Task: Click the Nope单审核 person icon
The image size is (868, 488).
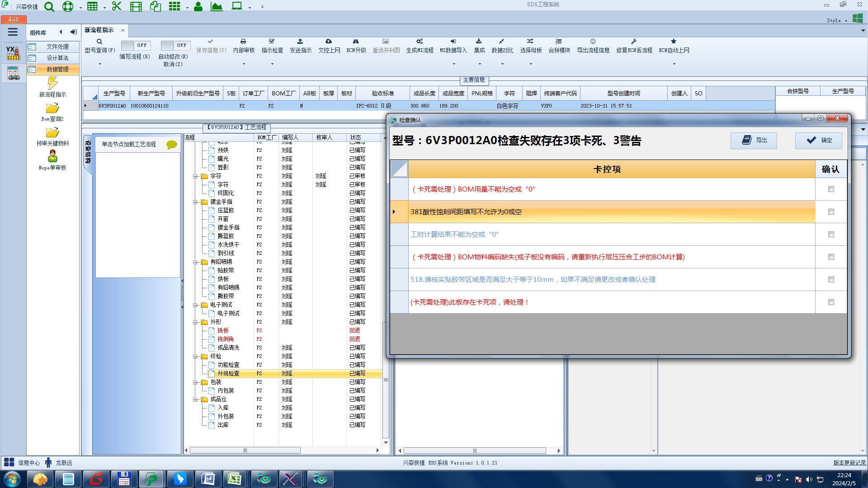Action: pos(52,156)
